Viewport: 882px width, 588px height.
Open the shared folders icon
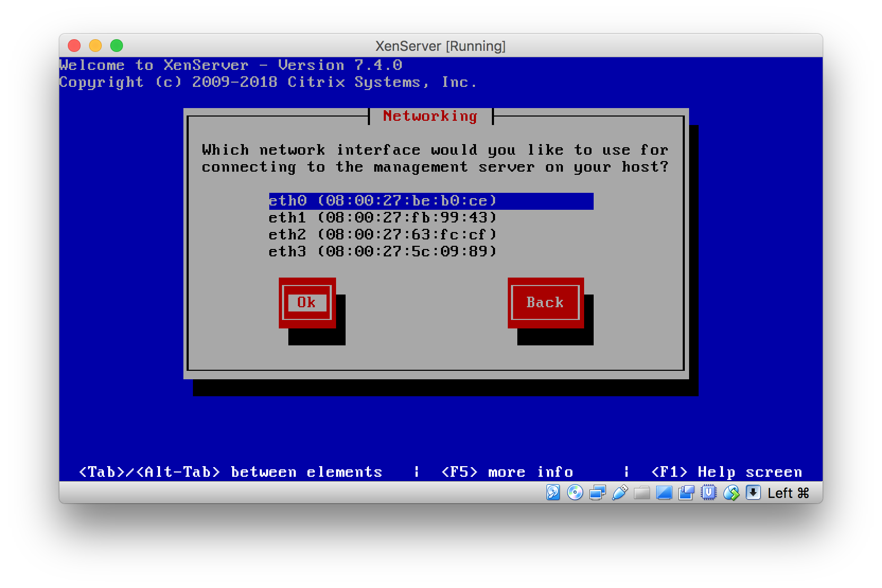642,493
